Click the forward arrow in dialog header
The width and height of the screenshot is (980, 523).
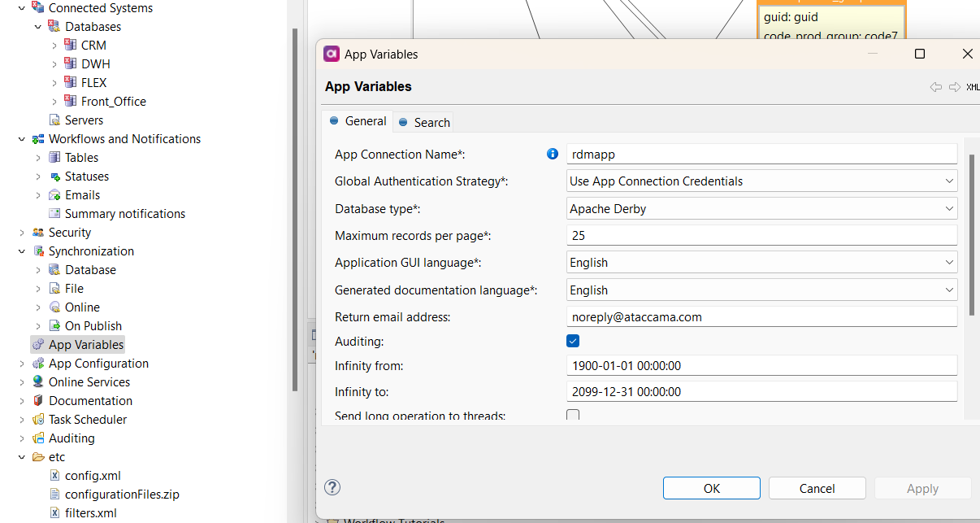955,87
